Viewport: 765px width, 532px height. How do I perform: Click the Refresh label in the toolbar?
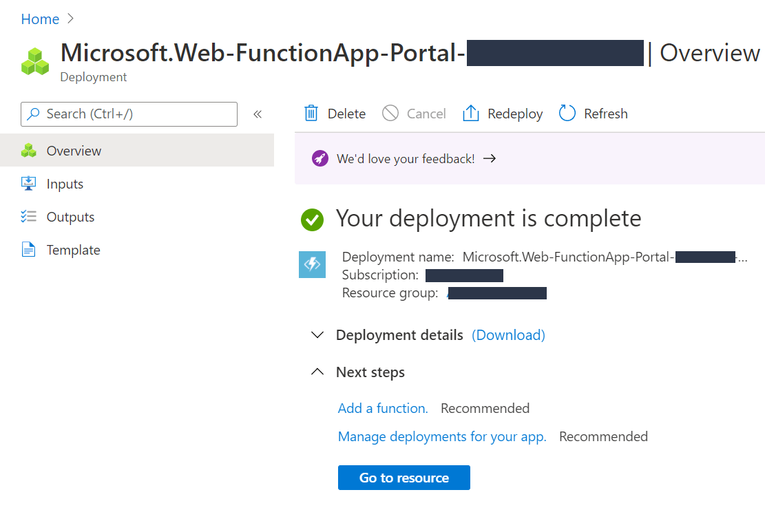coord(606,114)
